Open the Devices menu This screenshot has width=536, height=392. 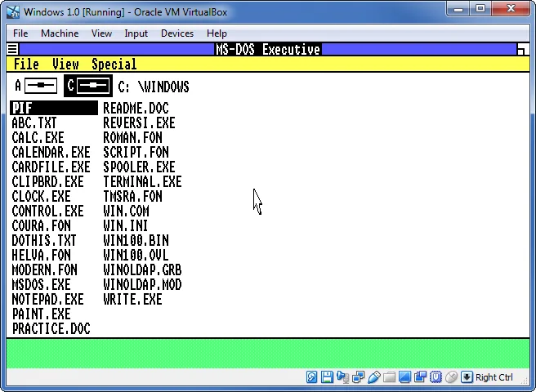[x=177, y=33]
